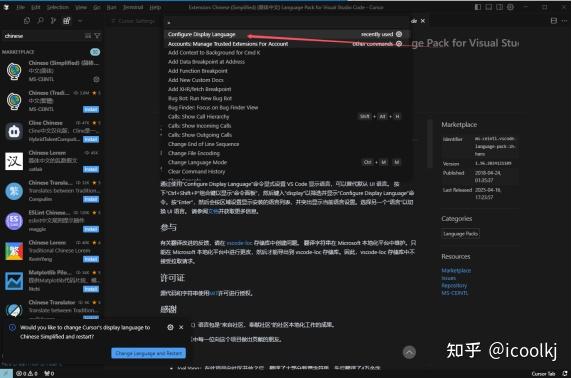Toggle primary side bar layout icon
The image size is (572, 378).
click(478, 7)
